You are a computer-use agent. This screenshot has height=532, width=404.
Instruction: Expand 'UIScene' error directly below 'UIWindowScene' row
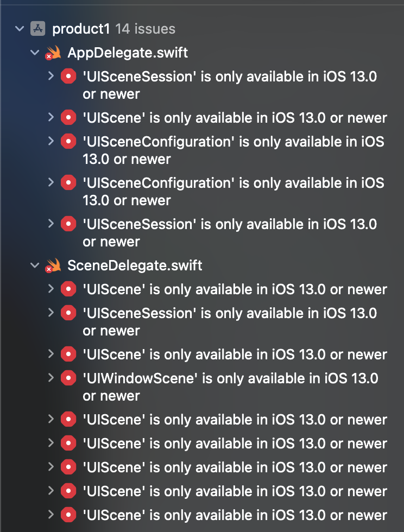coord(51,419)
